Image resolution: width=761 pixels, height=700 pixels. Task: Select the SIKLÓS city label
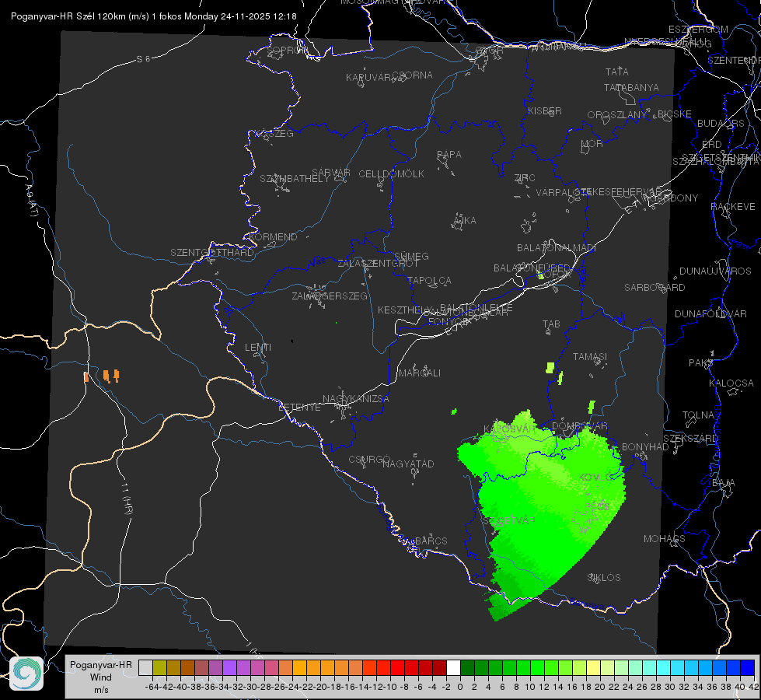pyautogui.click(x=604, y=578)
